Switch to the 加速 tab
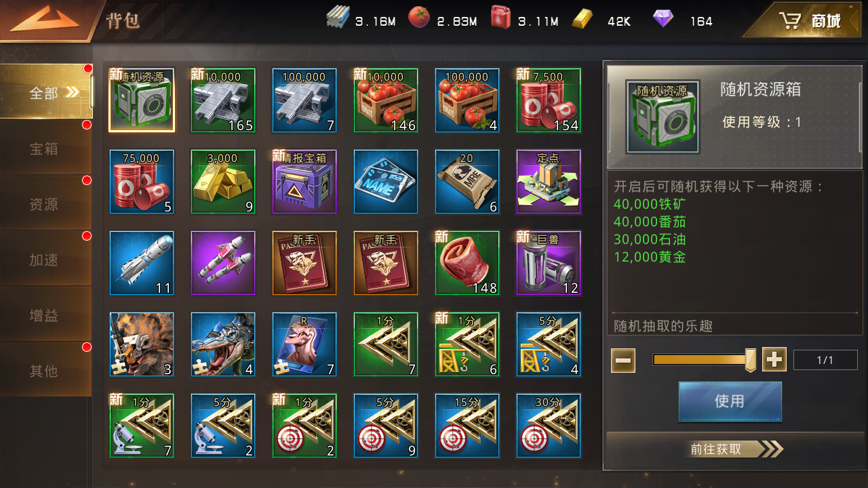 [45, 260]
